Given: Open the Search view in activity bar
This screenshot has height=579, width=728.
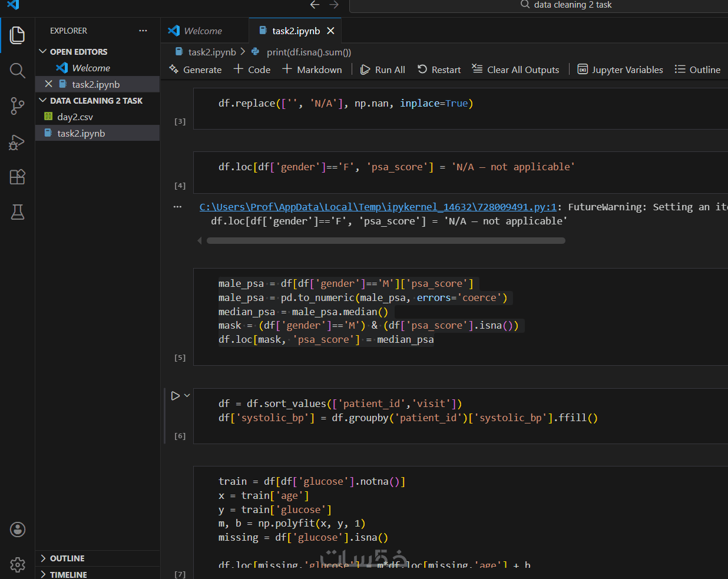Looking at the screenshot, I should [x=18, y=71].
